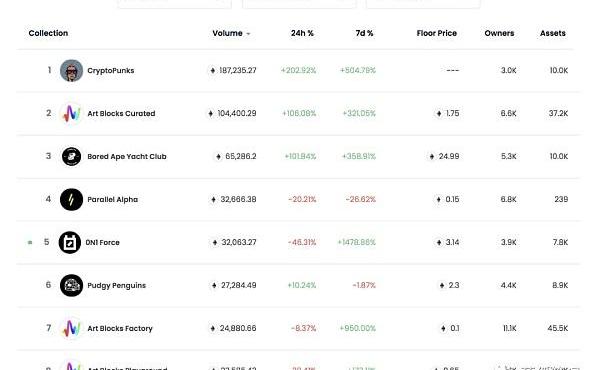
Task: Open the CryptoPunks collection name link
Action: [111, 70]
